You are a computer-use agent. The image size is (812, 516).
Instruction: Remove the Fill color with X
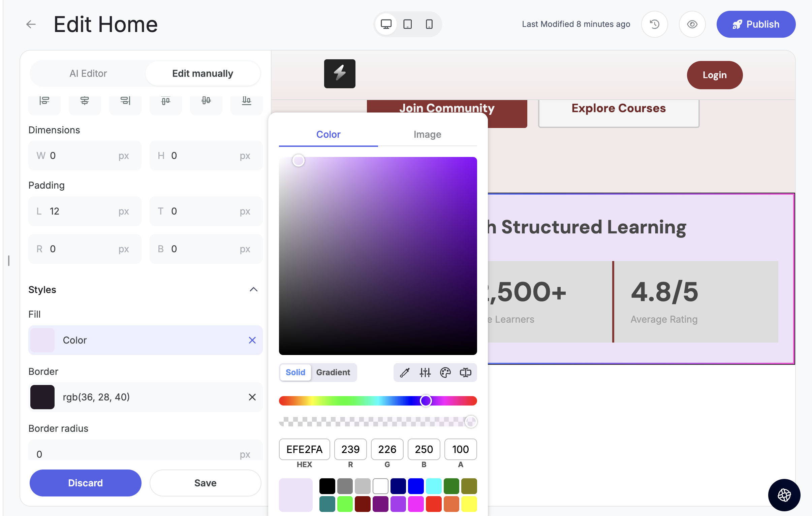tap(252, 340)
